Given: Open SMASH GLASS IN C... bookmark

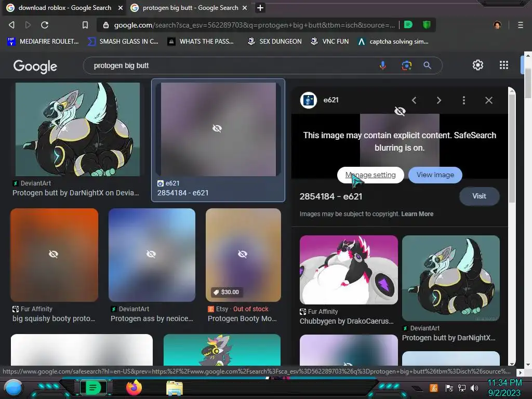Looking at the screenshot, I should click(123, 42).
